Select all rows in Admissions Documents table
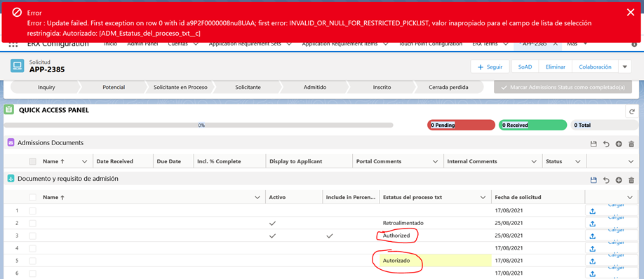Screen dimensions: 644x279 [33, 161]
